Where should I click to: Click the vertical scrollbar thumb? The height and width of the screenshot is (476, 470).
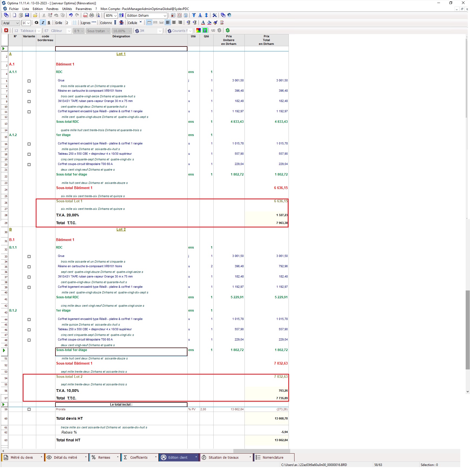(468, 330)
